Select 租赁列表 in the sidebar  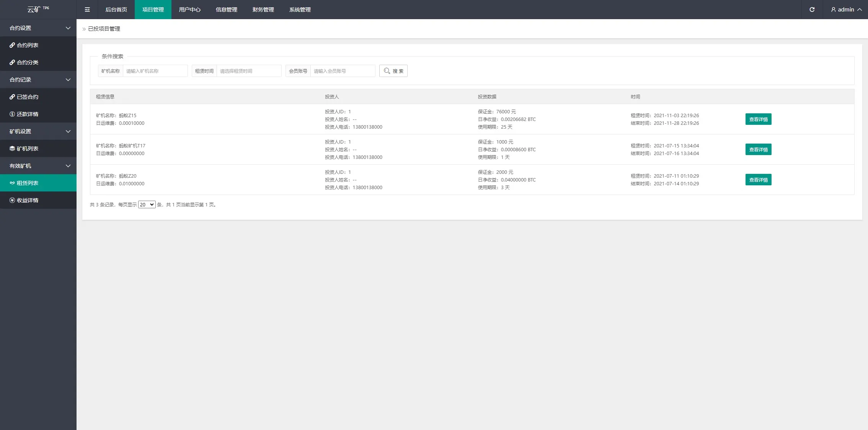tap(28, 183)
